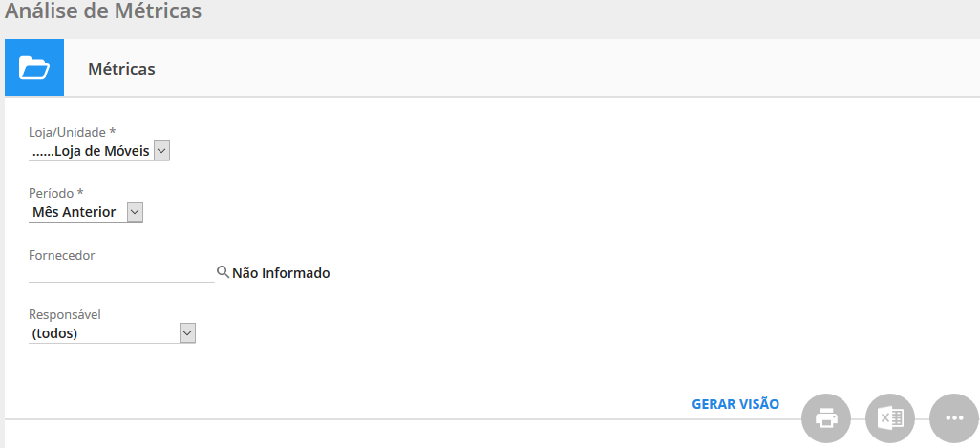
Task: Click the Não Informado supplier text
Action: (281, 273)
